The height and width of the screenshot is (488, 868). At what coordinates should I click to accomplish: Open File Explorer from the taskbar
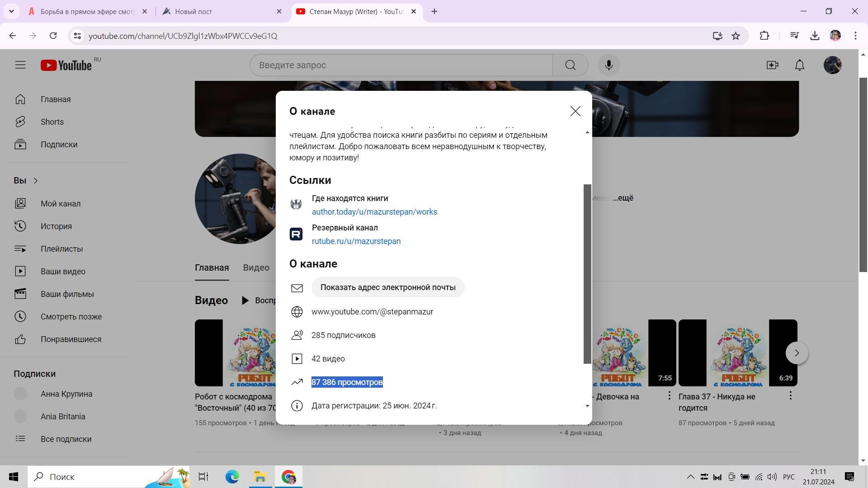tap(260, 477)
